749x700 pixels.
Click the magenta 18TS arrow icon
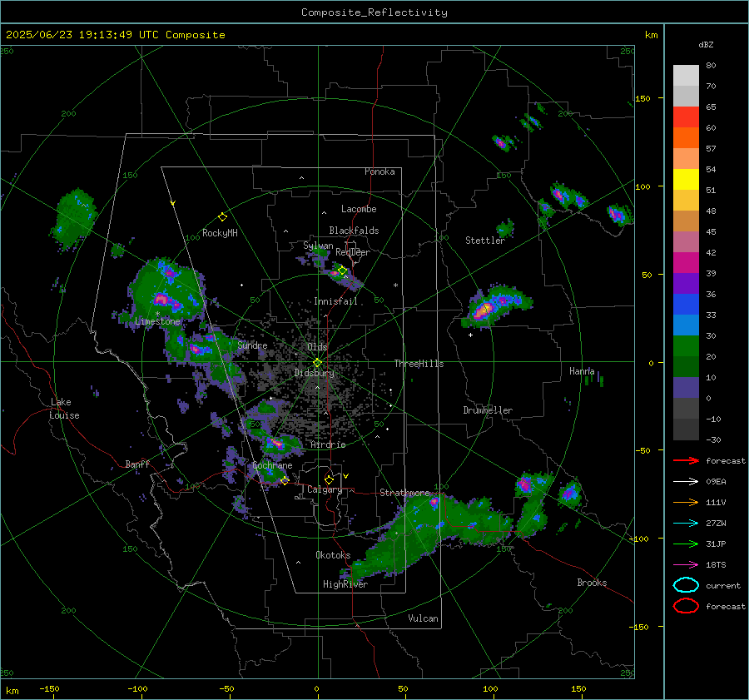click(x=686, y=565)
